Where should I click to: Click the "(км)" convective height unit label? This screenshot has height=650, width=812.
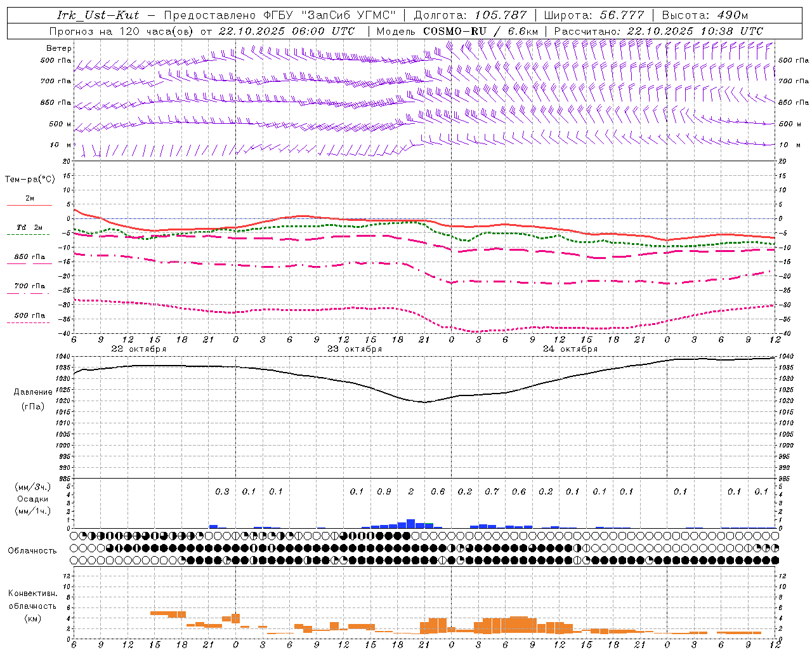pos(33,618)
